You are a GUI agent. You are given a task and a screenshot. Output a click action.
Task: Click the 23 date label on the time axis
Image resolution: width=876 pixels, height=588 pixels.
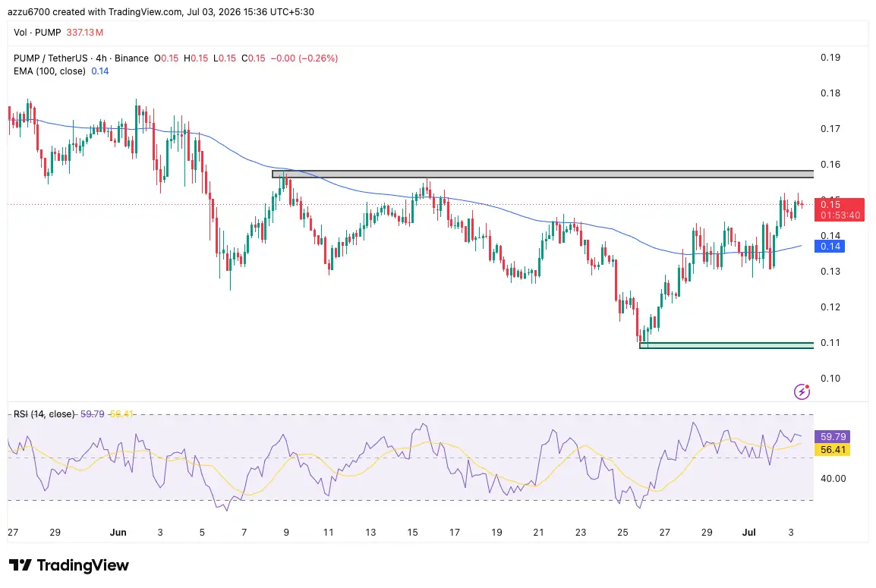(581, 532)
